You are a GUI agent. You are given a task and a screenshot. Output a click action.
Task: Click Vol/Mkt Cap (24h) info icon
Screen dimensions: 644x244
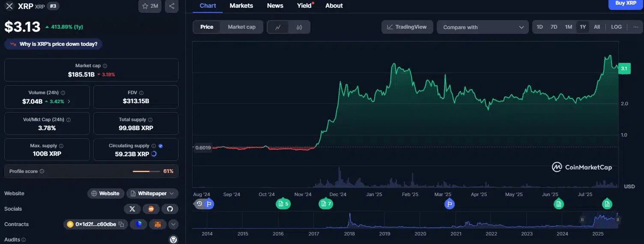[x=69, y=120]
